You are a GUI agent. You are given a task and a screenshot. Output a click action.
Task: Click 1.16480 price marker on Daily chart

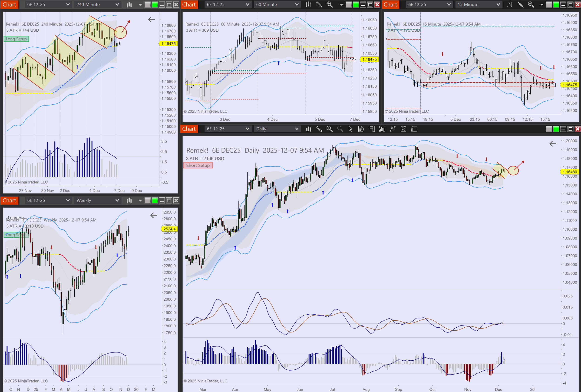(x=570, y=172)
